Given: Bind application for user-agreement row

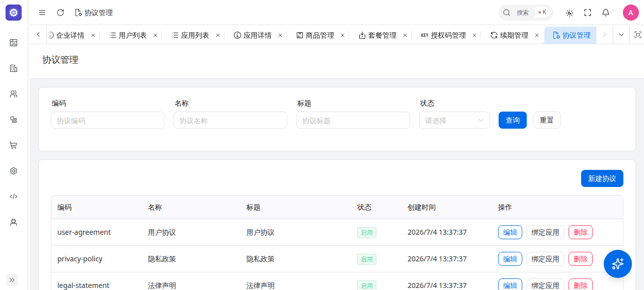Looking at the screenshot, I should click(x=545, y=232).
